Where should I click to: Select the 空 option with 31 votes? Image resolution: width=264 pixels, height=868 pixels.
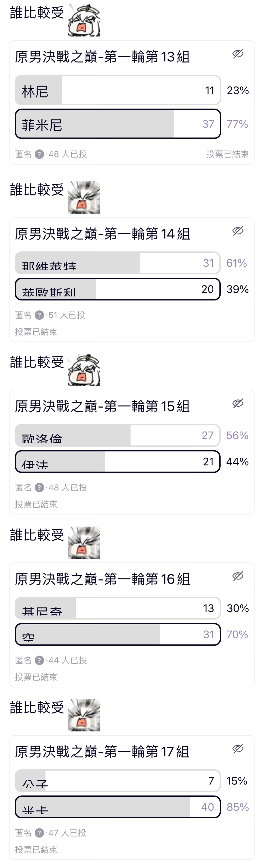(x=118, y=635)
